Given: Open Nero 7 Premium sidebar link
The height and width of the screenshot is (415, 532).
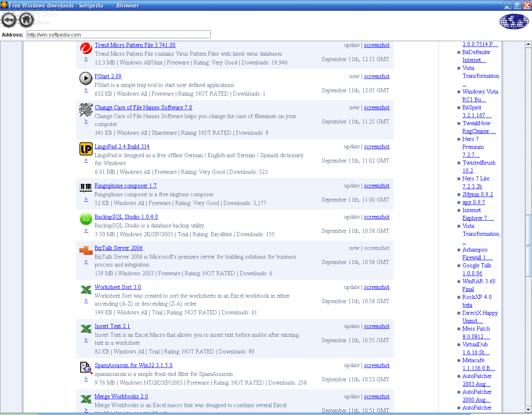Looking at the screenshot, I should pos(473,147).
